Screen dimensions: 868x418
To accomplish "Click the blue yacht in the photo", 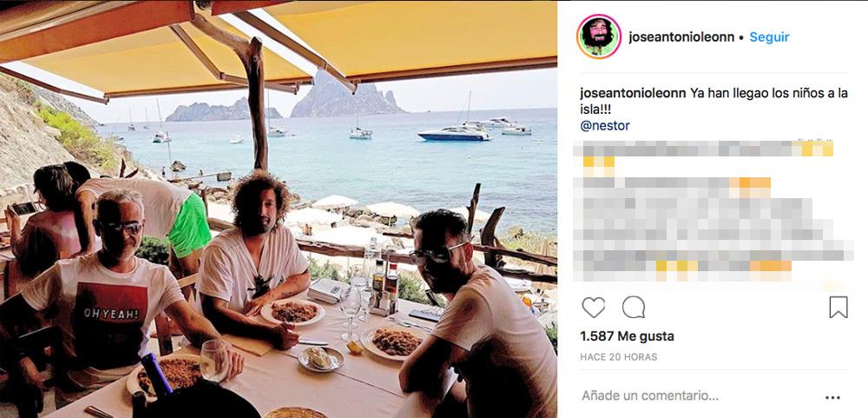I will (x=453, y=134).
